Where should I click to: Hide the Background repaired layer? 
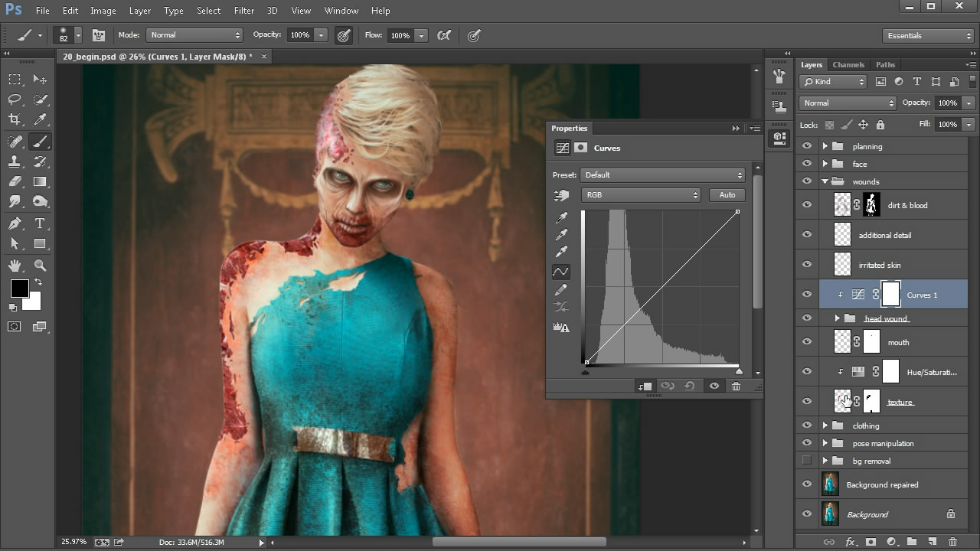(x=806, y=484)
